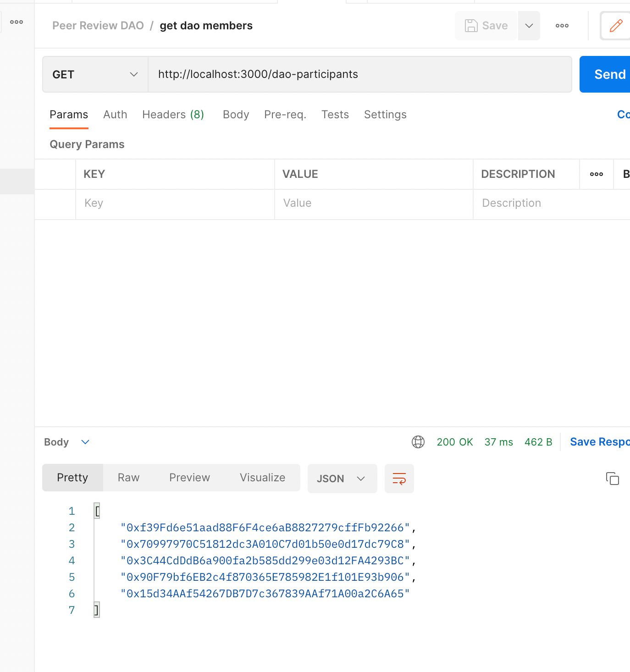The width and height of the screenshot is (630, 672).
Task: Click address 0x90F79bf6EB2c4f870365E785982E1f101E93b906
Action: click(265, 577)
